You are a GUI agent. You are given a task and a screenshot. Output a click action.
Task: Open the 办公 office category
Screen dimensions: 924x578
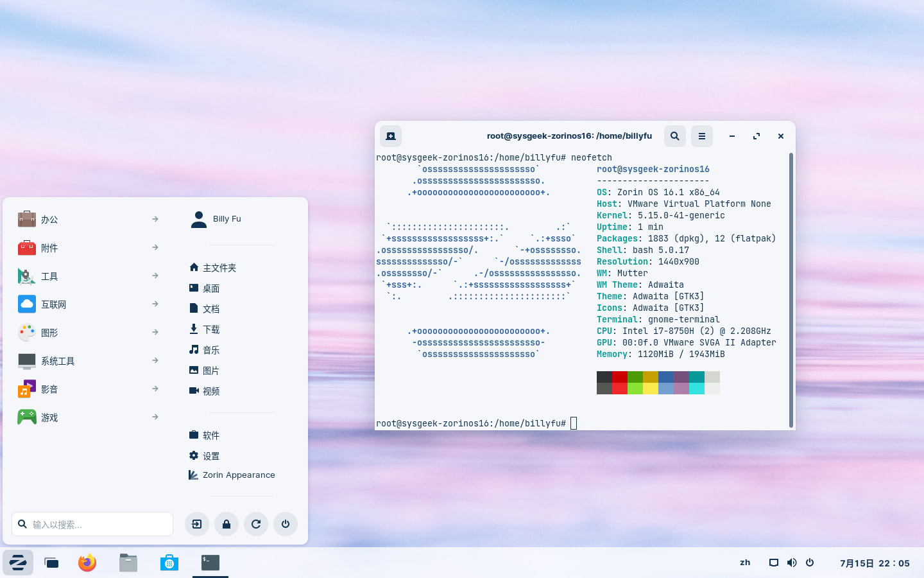click(89, 220)
